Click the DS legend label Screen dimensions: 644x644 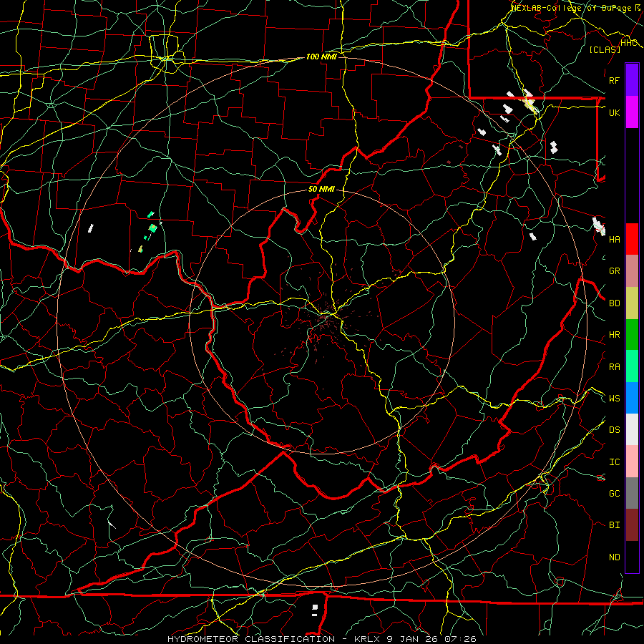tap(614, 430)
